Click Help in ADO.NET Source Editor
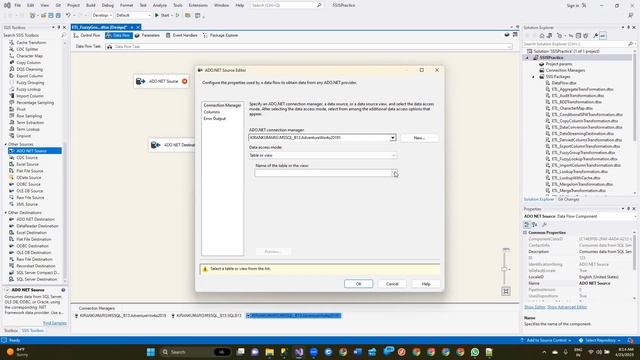This screenshot has width=640, height=360. pyautogui.click(x=426, y=284)
